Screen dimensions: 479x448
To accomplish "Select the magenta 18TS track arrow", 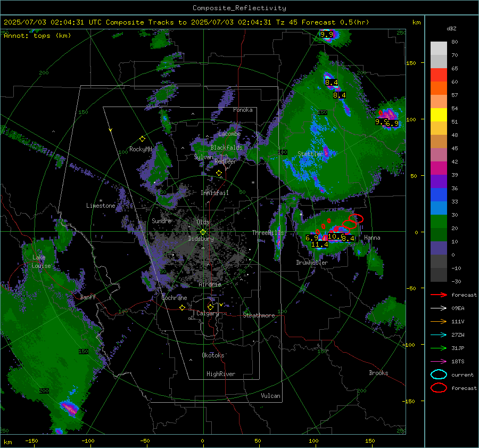I will coord(439,362).
